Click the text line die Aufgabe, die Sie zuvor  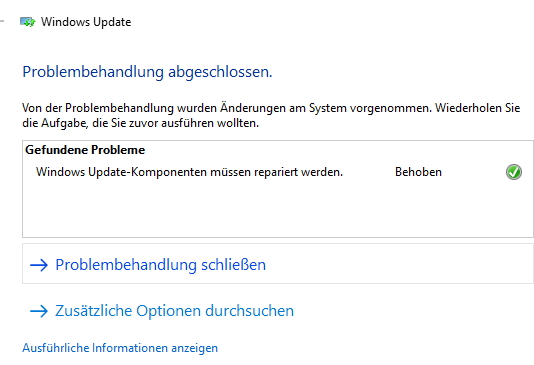click(140, 123)
